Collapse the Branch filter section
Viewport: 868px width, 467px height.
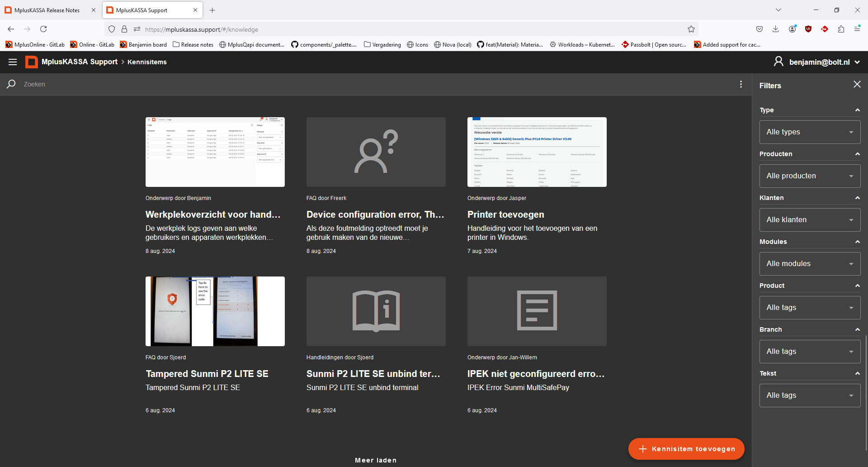[x=857, y=329]
